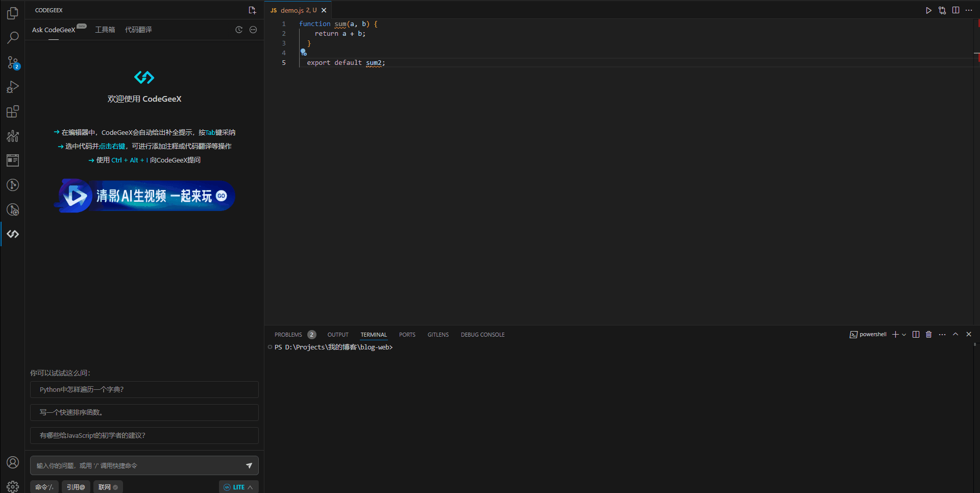
Task: Close the demo.js editor tab
Action: pos(324,10)
